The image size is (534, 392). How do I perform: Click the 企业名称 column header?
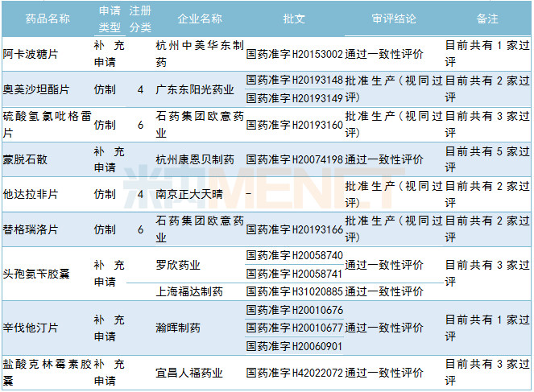200,19
